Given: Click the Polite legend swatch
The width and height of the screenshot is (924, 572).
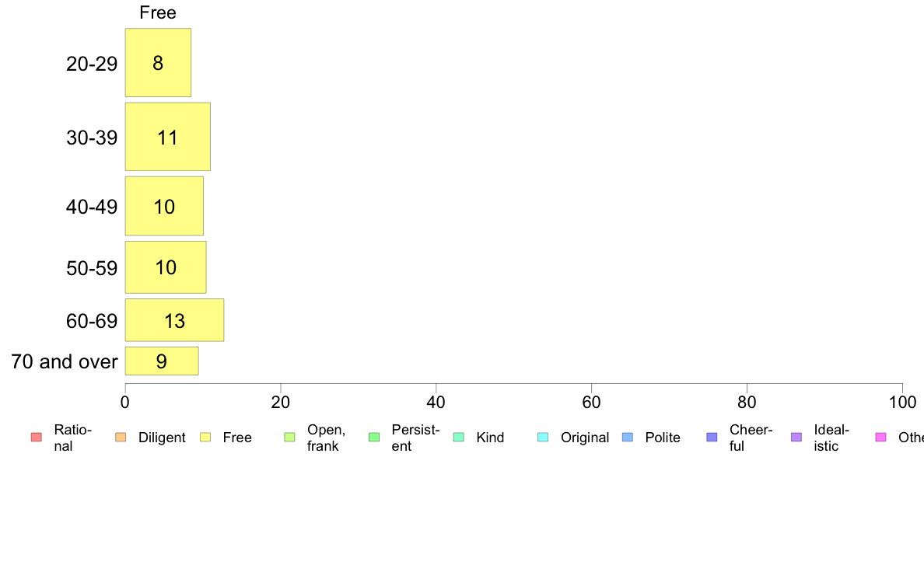Looking at the screenshot, I should click(628, 438).
